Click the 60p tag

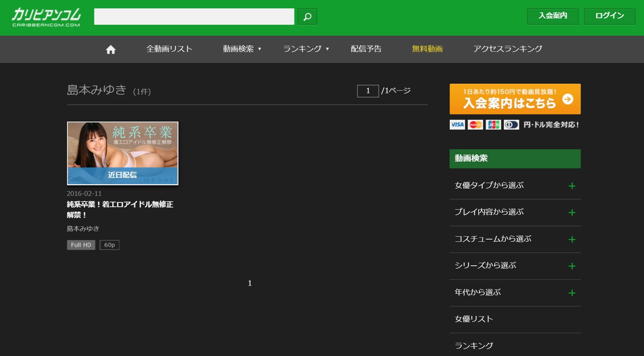(109, 245)
